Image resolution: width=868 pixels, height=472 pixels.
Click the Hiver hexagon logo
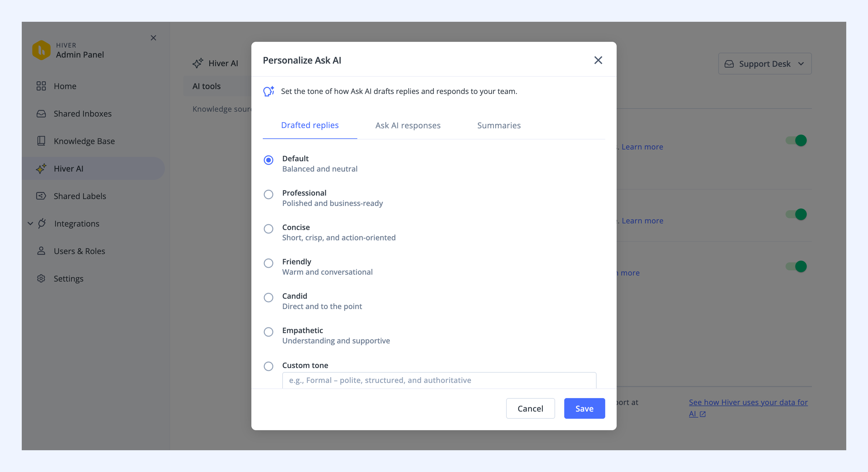pyautogui.click(x=41, y=50)
